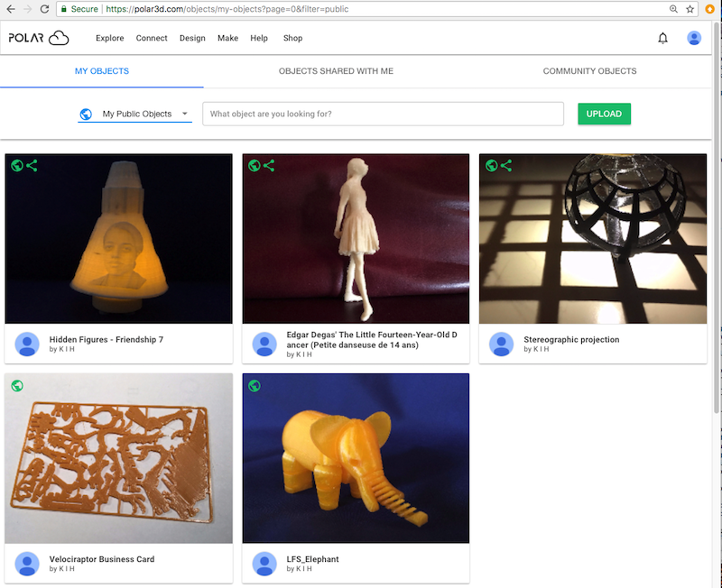Screen dimensions: 722x588
Task: Open LFS_Elephant title link
Action: pyautogui.click(x=312, y=559)
